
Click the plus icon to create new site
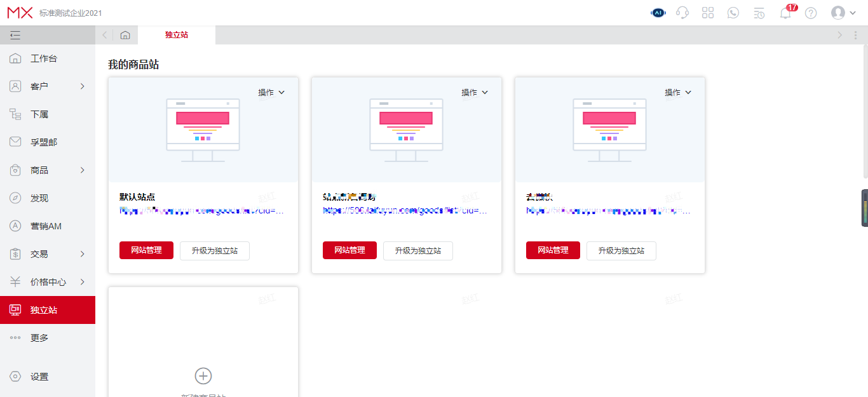[x=203, y=375]
